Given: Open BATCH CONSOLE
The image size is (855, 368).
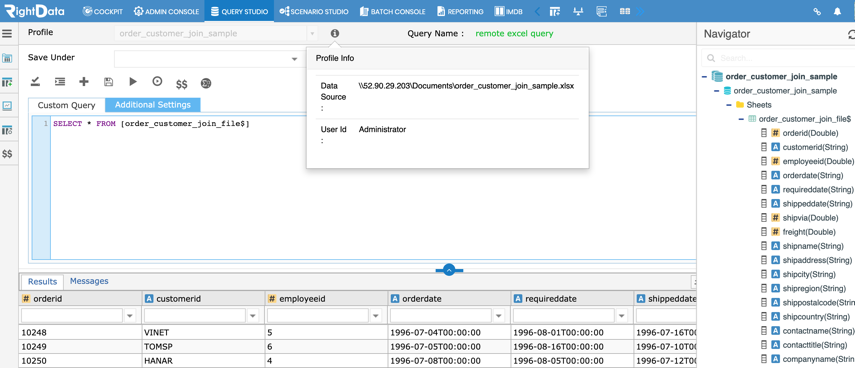Looking at the screenshot, I should [393, 11].
